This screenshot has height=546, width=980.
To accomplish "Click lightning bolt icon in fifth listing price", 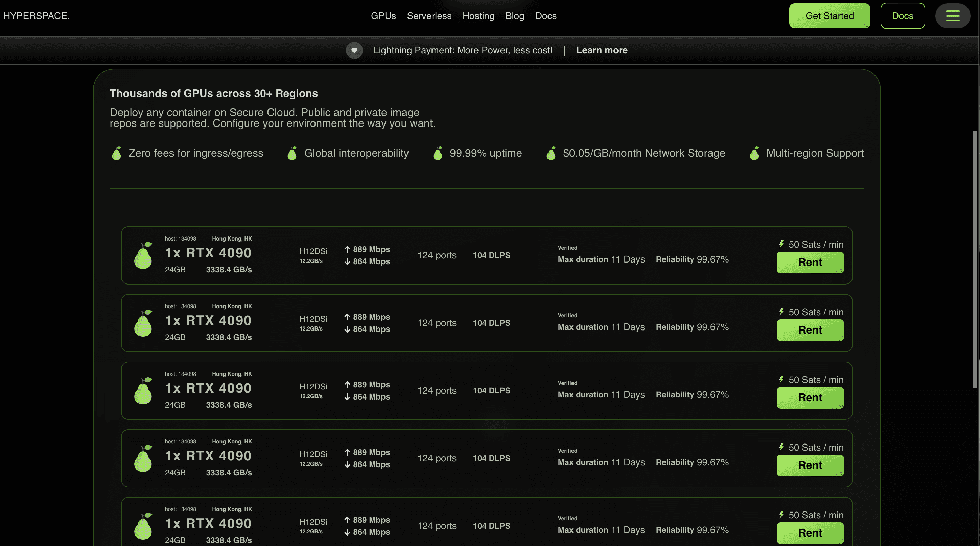I will point(781,515).
